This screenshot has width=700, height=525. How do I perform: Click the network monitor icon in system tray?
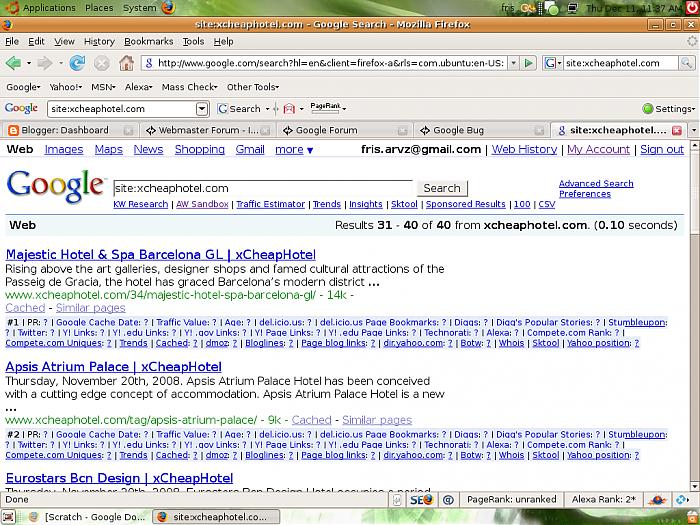(572, 8)
